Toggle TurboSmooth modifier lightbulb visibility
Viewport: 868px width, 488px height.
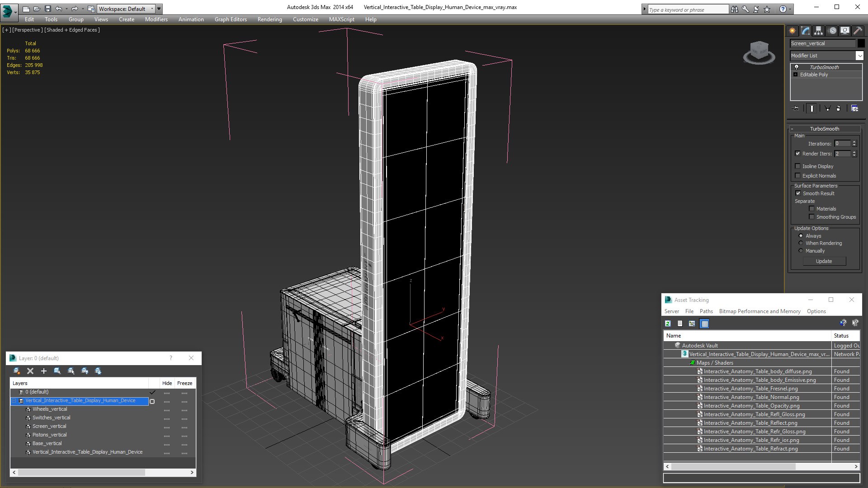pyautogui.click(x=797, y=67)
